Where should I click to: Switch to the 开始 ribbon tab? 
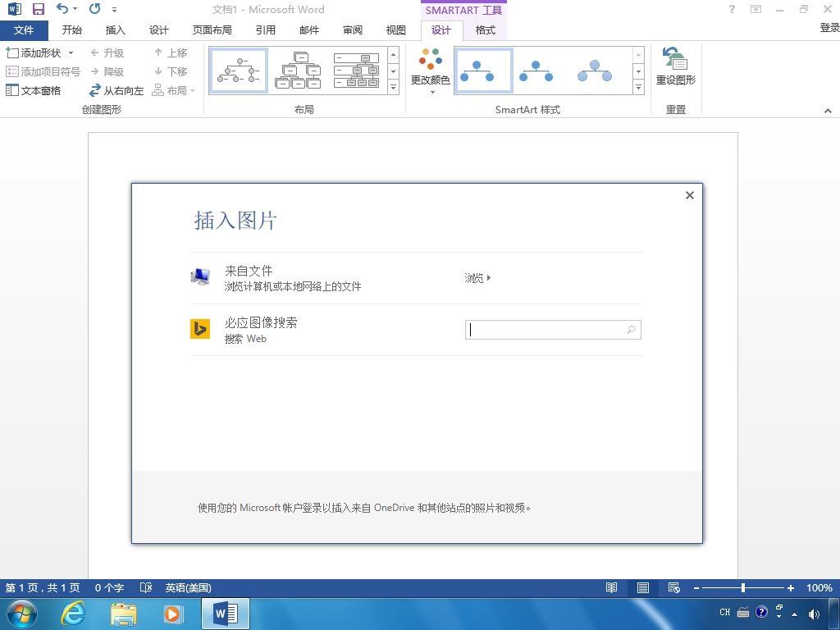pyautogui.click(x=72, y=30)
